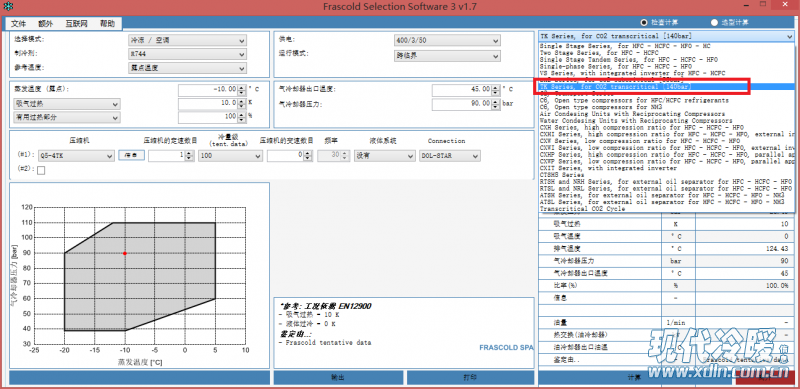Adjust the evaporating temperature -10.00 stepper

click(241, 90)
